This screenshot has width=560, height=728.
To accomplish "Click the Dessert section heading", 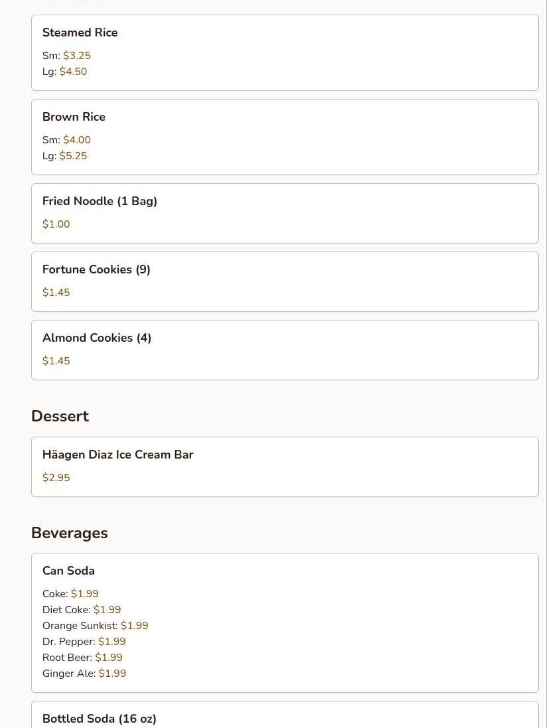I will pos(60,416).
